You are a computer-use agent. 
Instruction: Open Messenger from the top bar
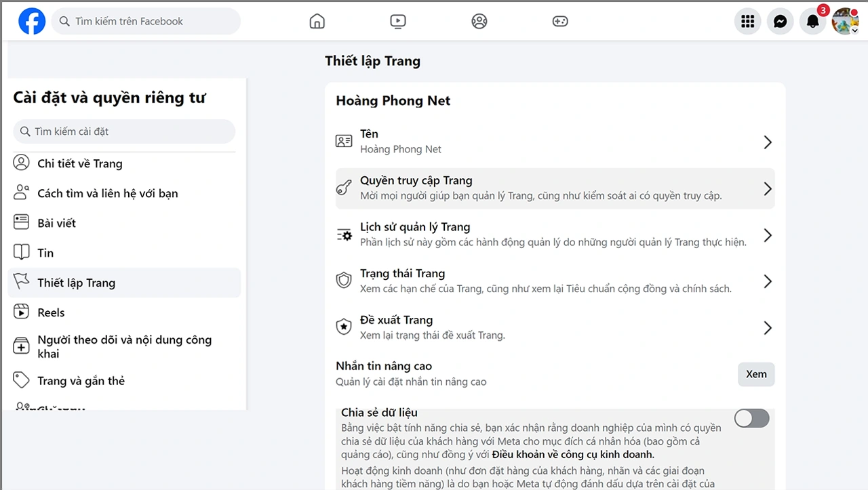point(781,22)
